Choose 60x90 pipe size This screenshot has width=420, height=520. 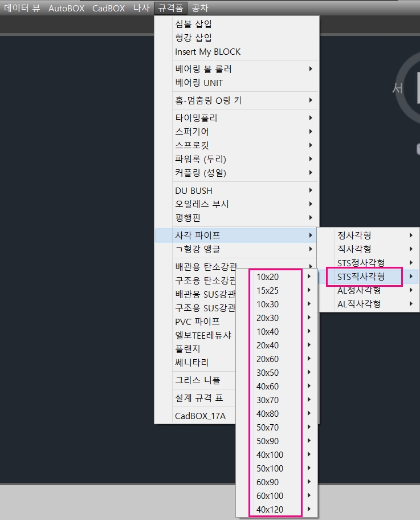pyautogui.click(x=277, y=482)
